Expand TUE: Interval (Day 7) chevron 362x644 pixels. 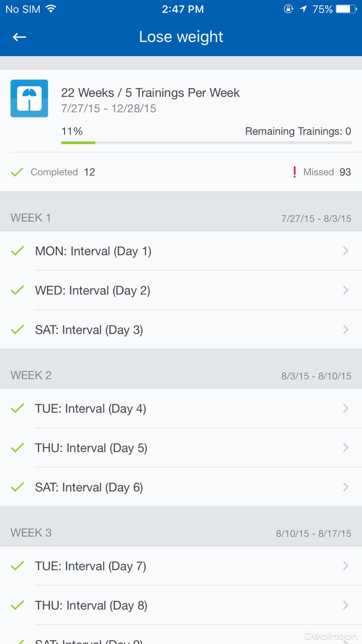346,566
